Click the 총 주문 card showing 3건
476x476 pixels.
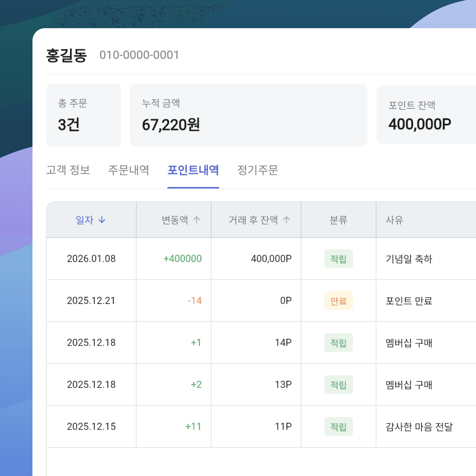click(x=83, y=115)
